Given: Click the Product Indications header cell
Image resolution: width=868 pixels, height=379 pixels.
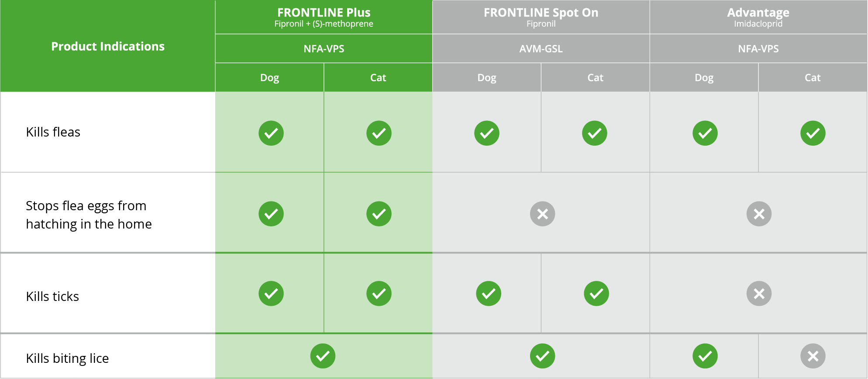Looking at the screenshot, I should (x=108, y=46).
